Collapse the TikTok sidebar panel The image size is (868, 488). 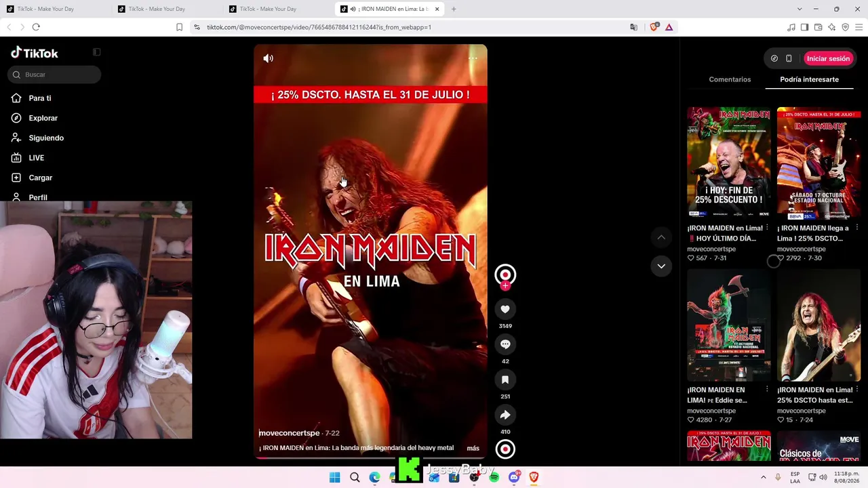[x=96, y=52]
